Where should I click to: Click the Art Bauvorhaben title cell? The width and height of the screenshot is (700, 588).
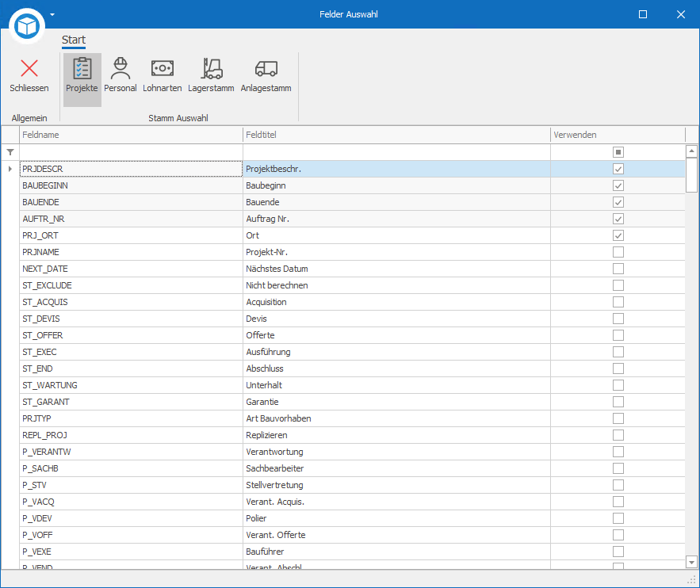pos(396,418)
